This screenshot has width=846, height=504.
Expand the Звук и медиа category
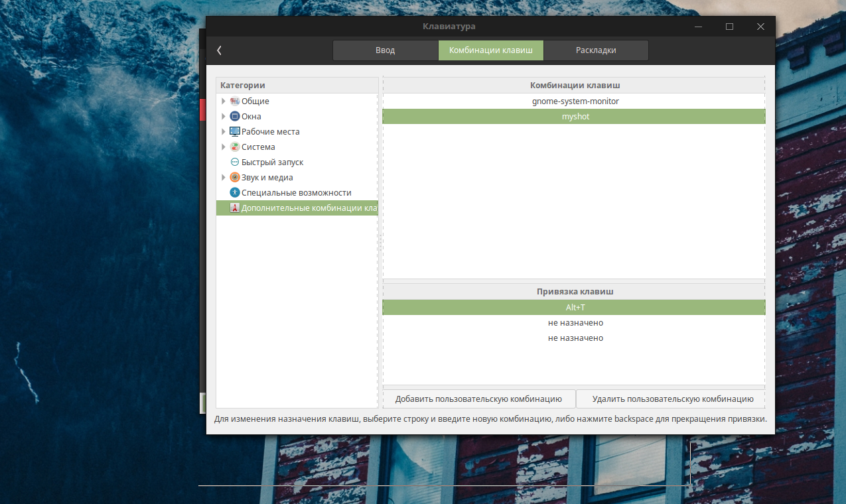[x=224, y=178]
